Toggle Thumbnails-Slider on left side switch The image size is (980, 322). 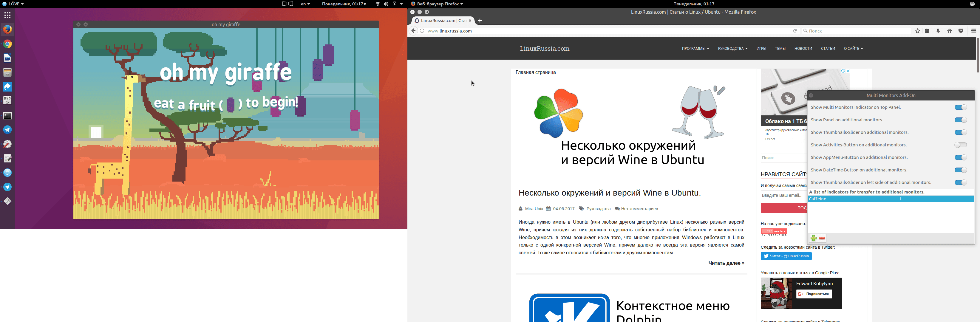coord(960,182)
